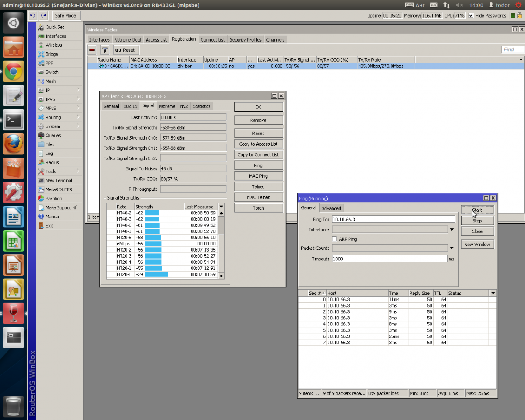Open the Queues menu item icon
The image size is (525, 420).
click(41, 135)
